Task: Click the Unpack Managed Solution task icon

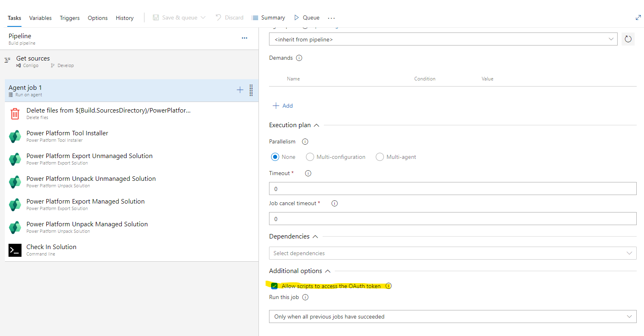Action: [15, 227]
